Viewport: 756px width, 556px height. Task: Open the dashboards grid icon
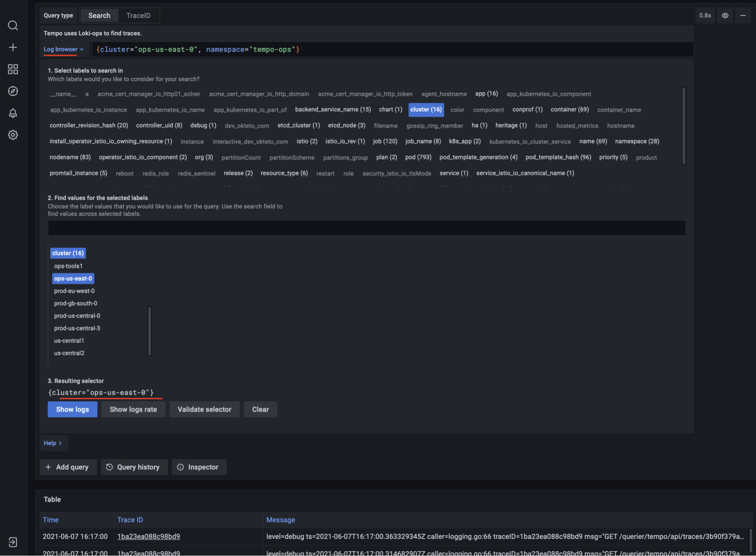[x=13, y=69]
